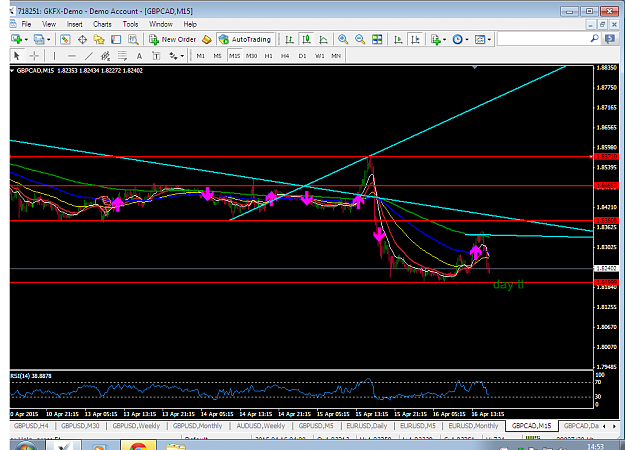Click the chart shift triangle marker
The height and width of the screenshot is (450, 625).
[x=474, y=68]
